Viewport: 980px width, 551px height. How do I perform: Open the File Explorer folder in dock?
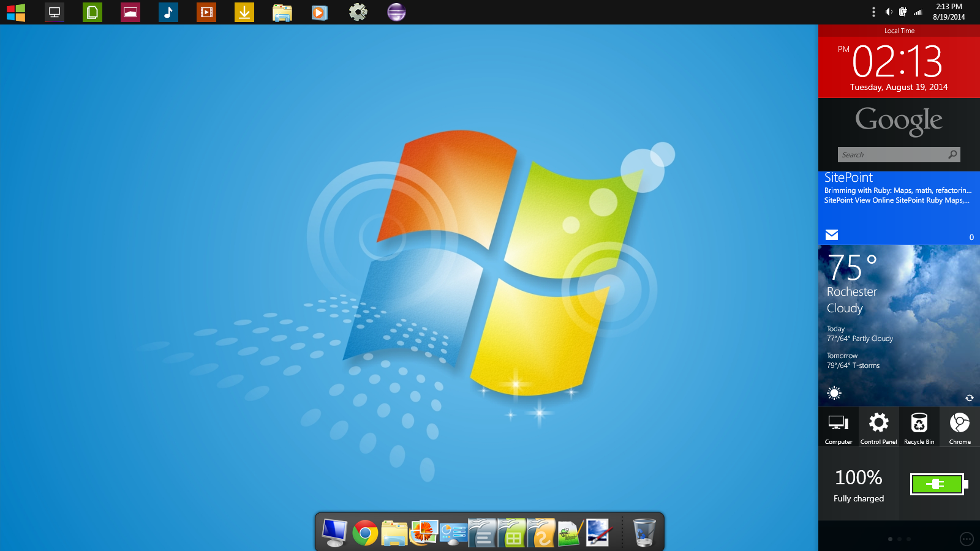394,533
